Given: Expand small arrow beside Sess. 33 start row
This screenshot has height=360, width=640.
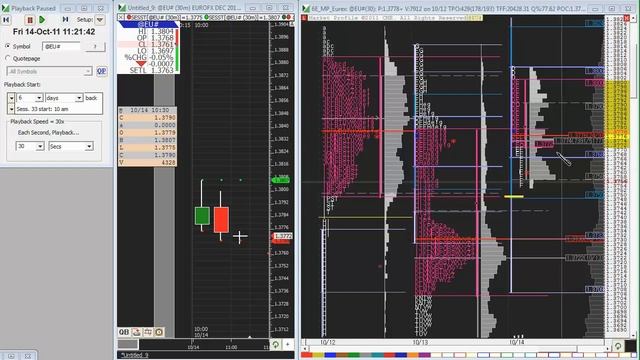Looking at the screenshot, I should coord(11,109).
